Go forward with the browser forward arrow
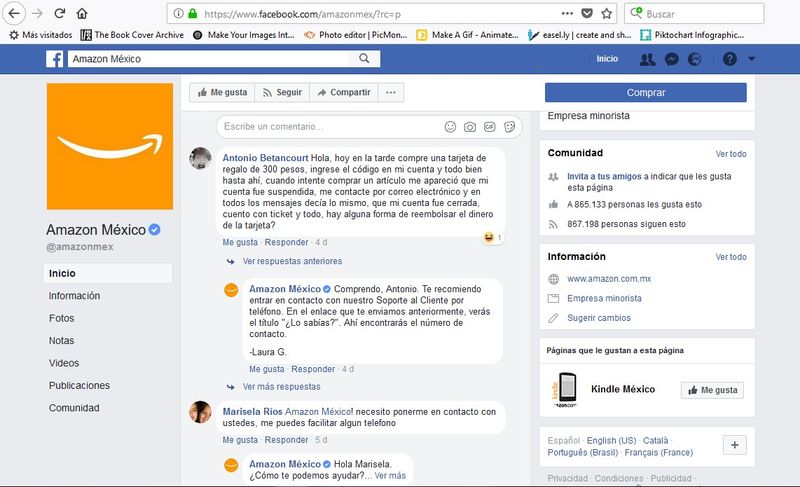This screenshot has width=800, height=487. tap(37, 13)
